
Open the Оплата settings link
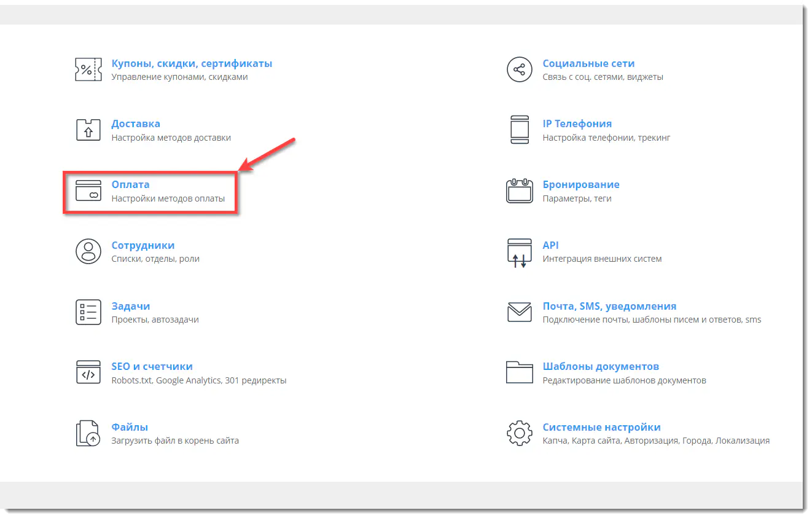[x=130, y=184]
